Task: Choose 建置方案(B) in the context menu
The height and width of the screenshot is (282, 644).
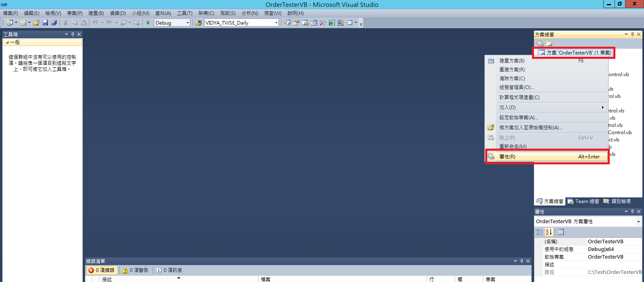Action: [546, 61]
